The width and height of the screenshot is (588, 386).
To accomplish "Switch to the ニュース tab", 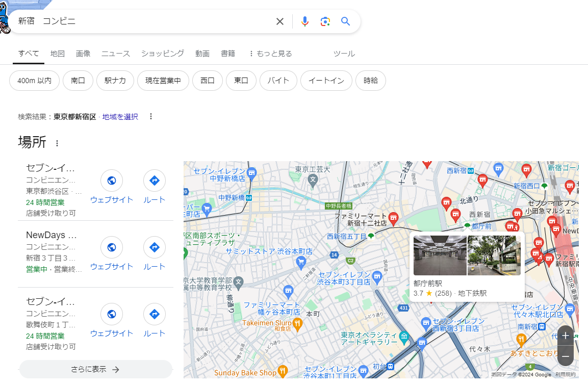I will 116,54.
